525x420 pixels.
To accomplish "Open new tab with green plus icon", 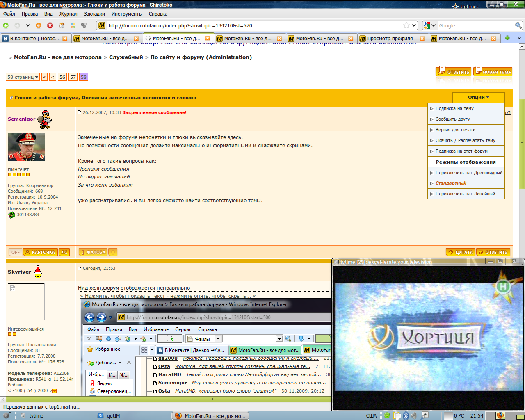I will click(x=507, y=38).
